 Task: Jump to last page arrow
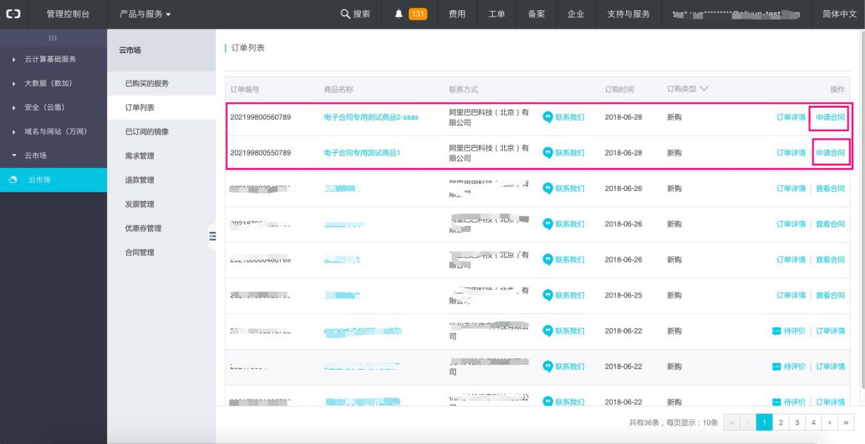[846, 422]
